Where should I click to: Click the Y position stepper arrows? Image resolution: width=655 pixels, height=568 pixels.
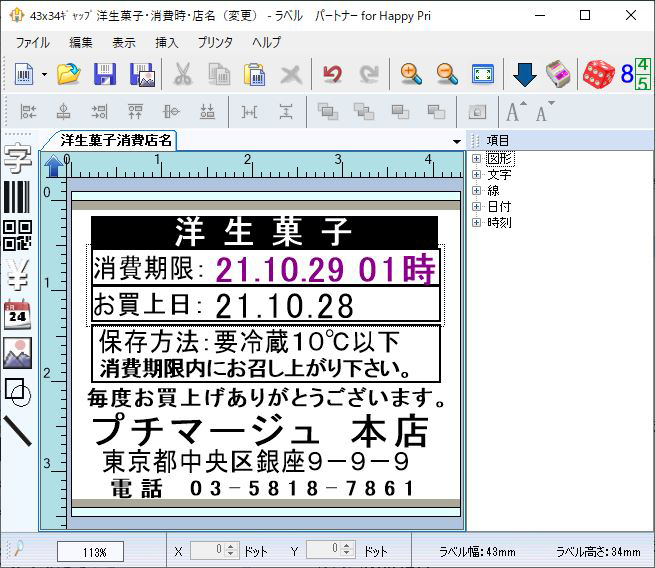[346, 549]
